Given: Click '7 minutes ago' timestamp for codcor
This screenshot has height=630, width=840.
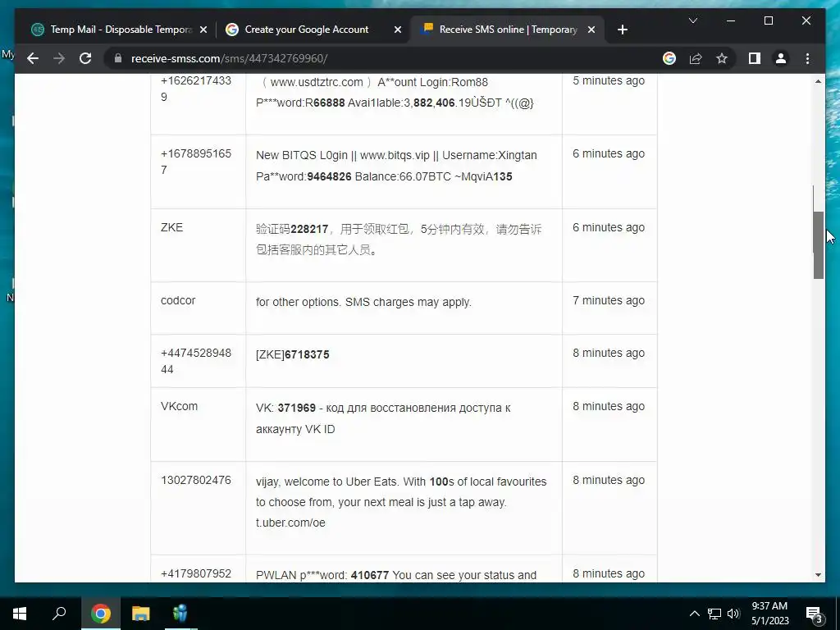Looking at the screenshot, I should [x=609, y=300].
